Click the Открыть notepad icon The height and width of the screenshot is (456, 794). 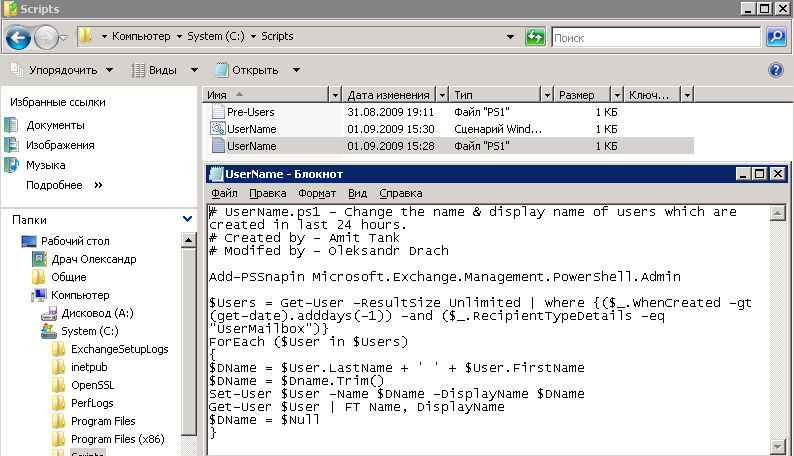click(x=221, y=70)
